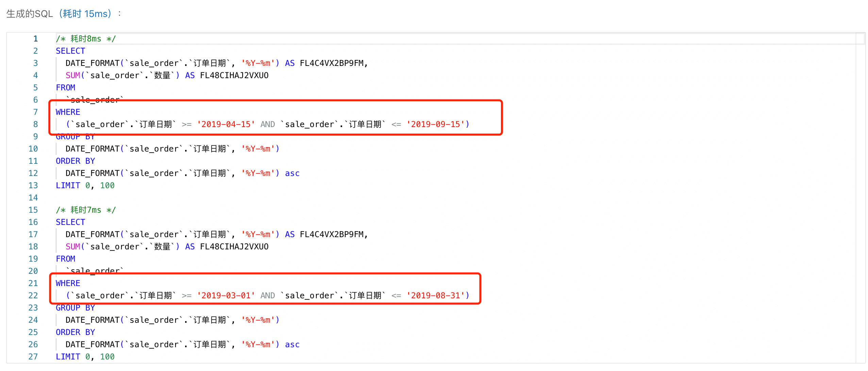
Task: Click the FROM keyword on line 19
Action: (x=65, y=259)
